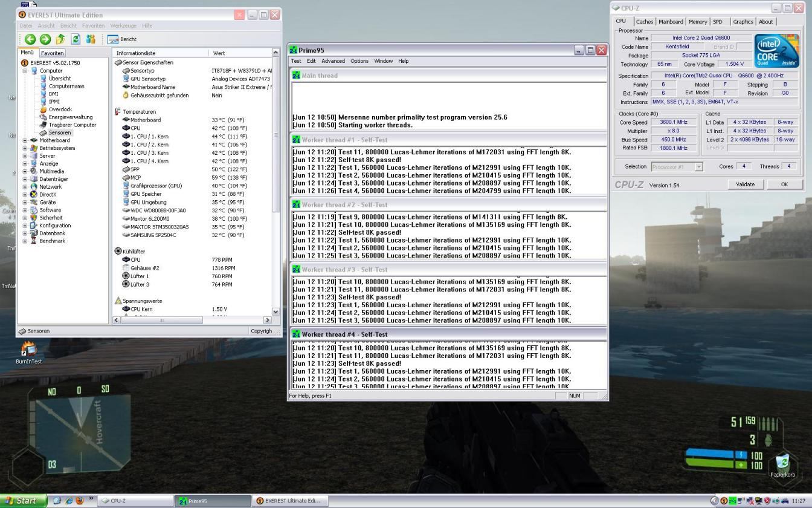
Task: Switch to Graphics tab in CPU-Z
Action: click(x=743, y=22)
